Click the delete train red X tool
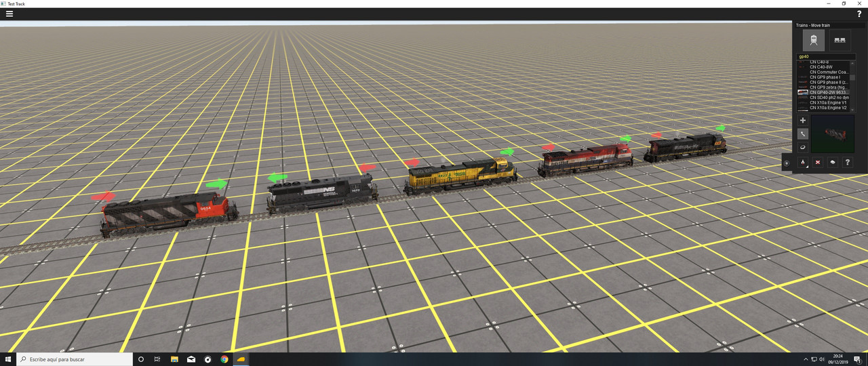The width and height of the screenshot is (868, 366). point(818,163)
